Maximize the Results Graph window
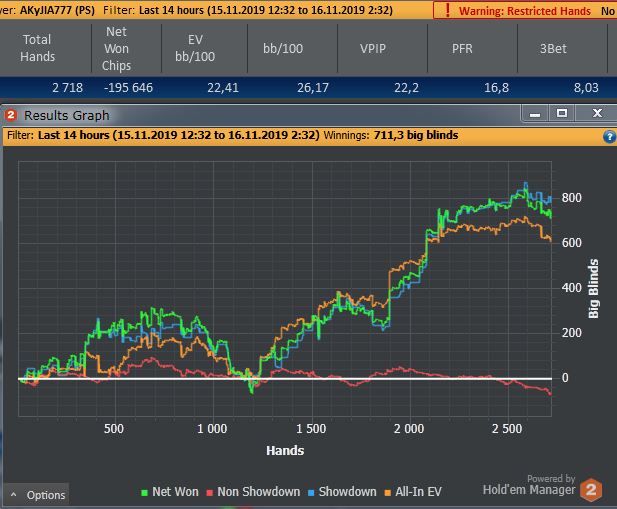The width and height of the screenshot is (617, 509). [x=562, y=114]
